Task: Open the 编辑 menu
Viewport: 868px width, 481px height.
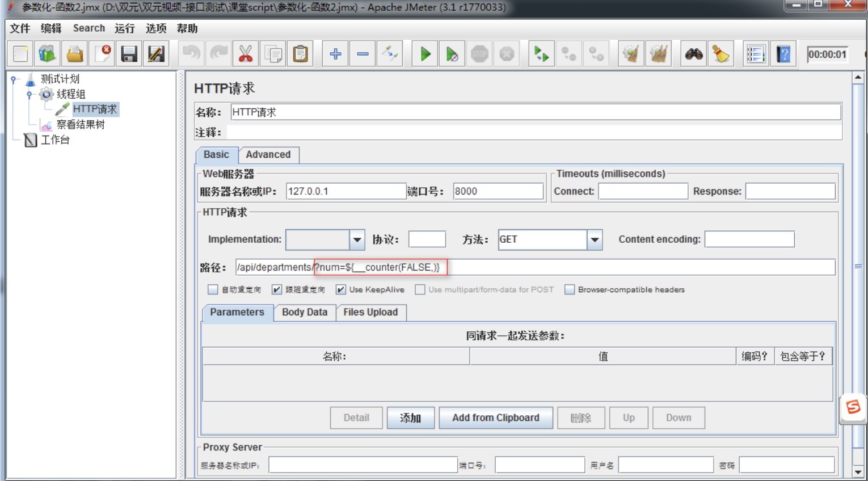Action: click(51, 28)
